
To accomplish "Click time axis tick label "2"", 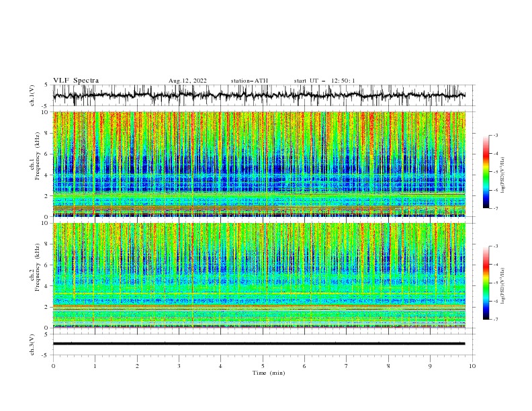I will point(137,366).
